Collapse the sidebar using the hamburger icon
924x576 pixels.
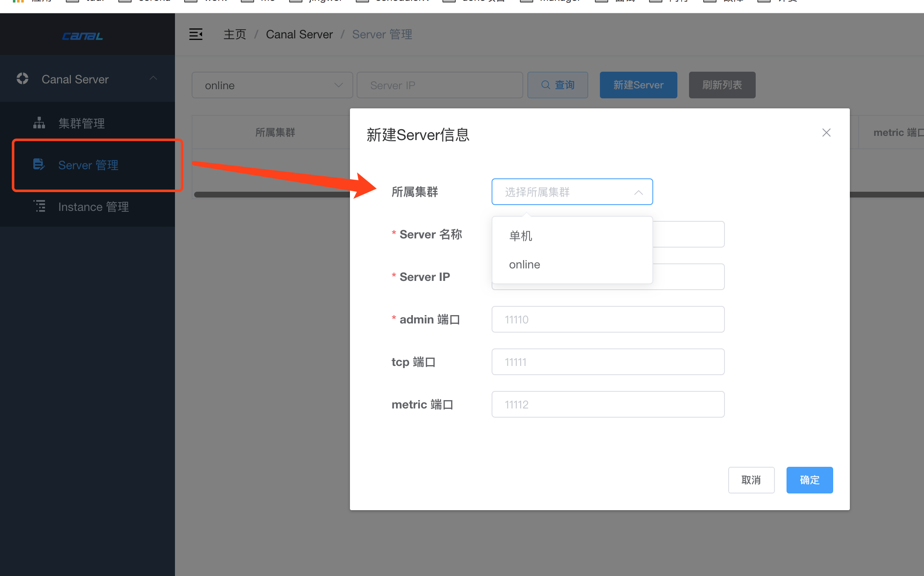coord(196,34)
